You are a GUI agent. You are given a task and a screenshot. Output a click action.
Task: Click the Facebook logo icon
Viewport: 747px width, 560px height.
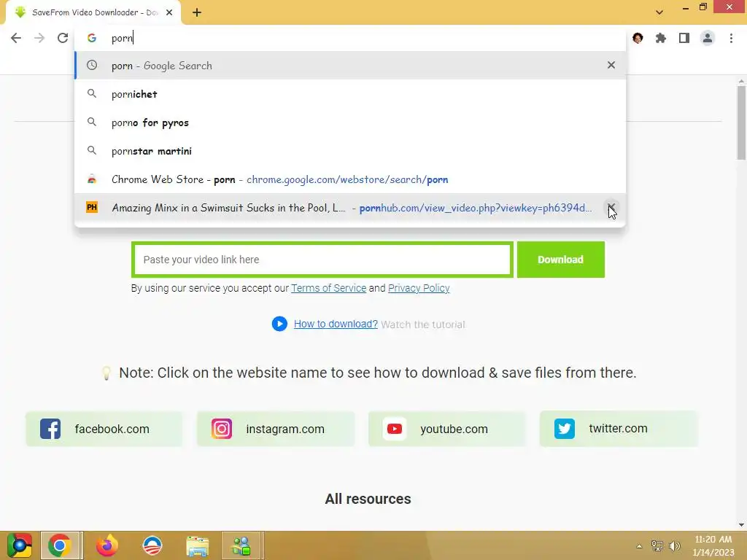pos(50,429)
